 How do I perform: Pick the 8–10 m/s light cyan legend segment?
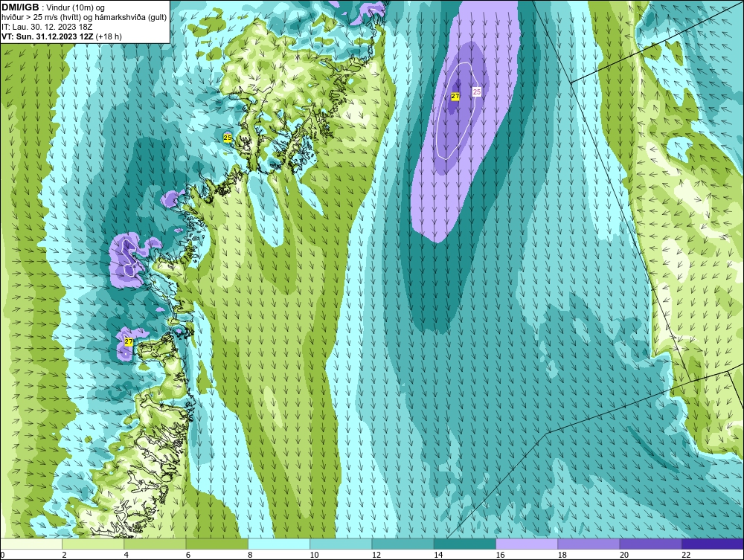click(x=279, y=544)
